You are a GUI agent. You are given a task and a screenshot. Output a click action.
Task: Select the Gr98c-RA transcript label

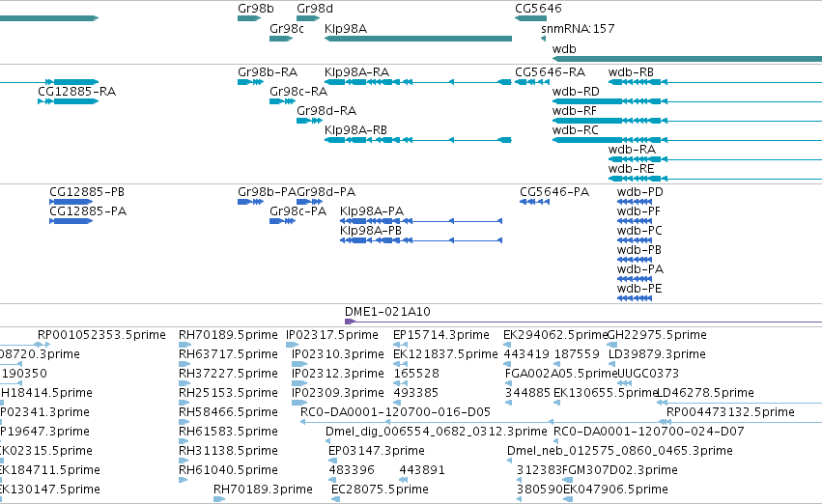click(x=298, y=91)
